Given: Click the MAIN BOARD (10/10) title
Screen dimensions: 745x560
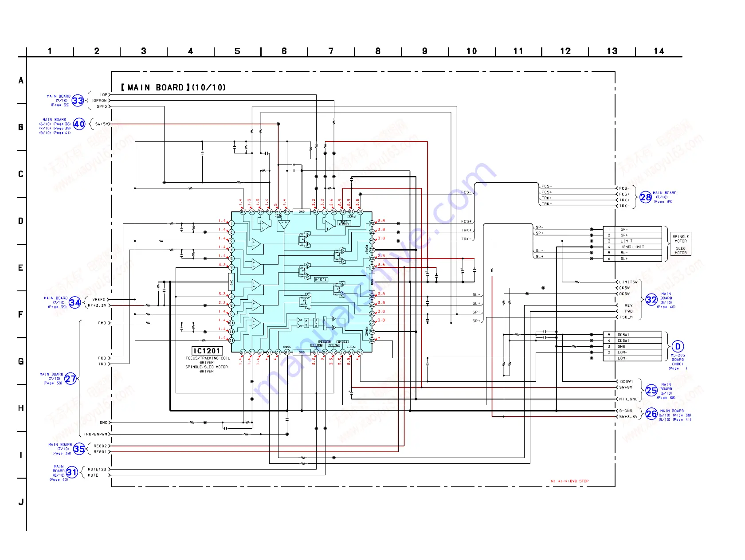Looking at the screenshot, I should pos(173,87).
